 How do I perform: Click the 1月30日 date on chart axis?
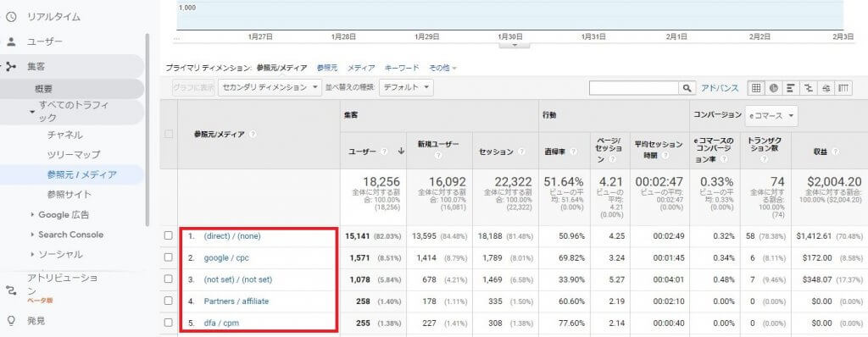(510, 36)
